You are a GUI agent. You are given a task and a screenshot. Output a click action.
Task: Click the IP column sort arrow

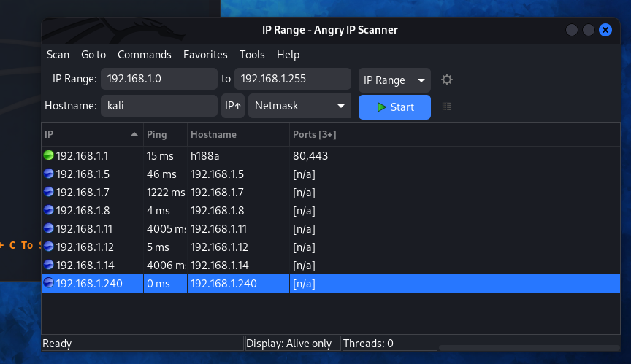pos(134,134)
